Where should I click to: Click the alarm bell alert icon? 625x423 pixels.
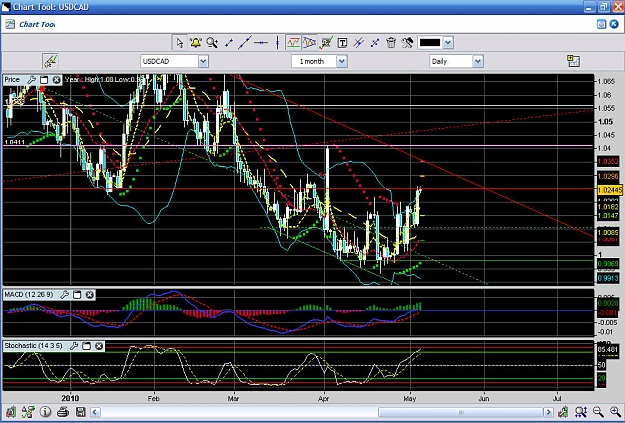tap(195, 42)
